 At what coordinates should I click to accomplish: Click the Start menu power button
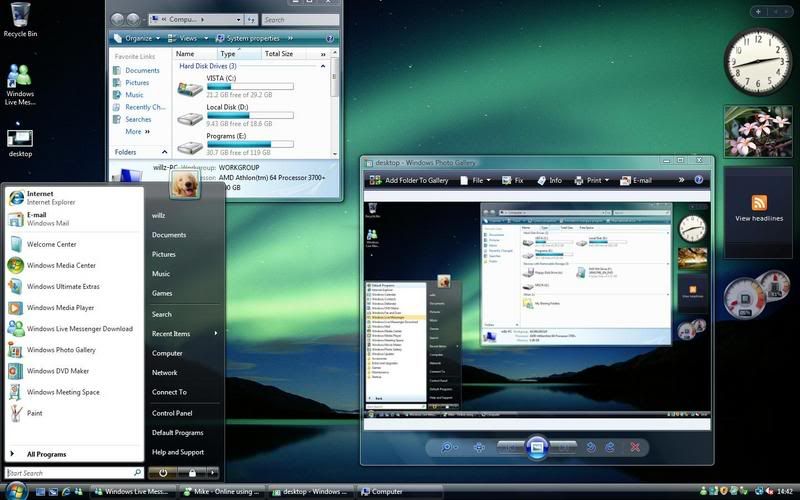pyautogui.click(x=163, y=473)
